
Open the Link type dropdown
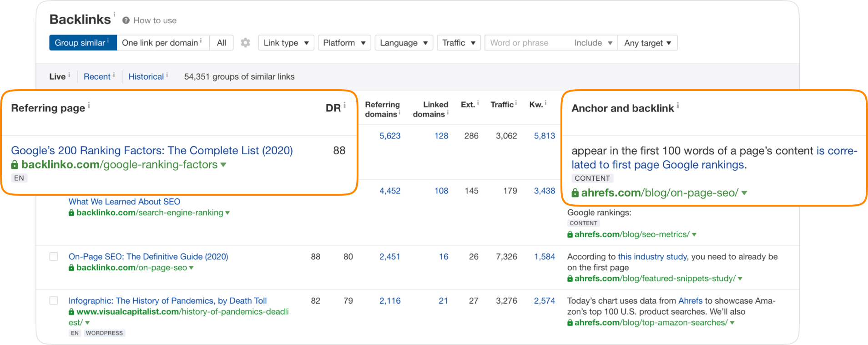(286, 43)
